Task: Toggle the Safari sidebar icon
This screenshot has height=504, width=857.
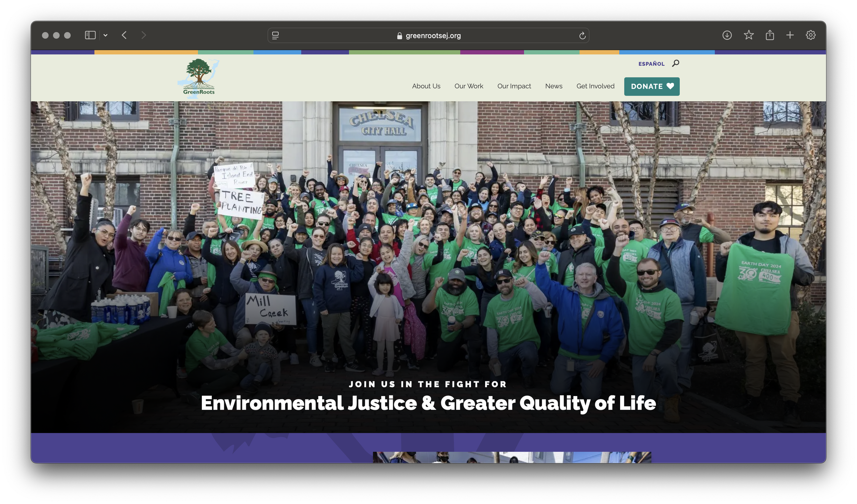Action: point(90,35)
